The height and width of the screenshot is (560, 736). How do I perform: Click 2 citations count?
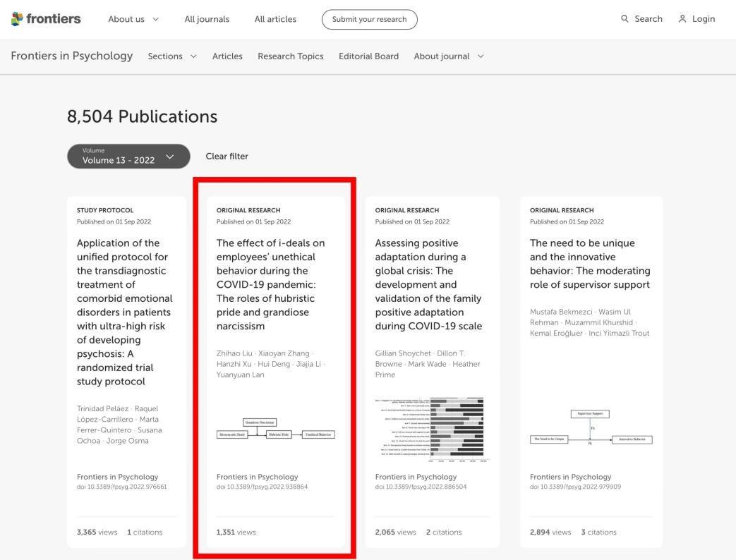tap(444, 532)
